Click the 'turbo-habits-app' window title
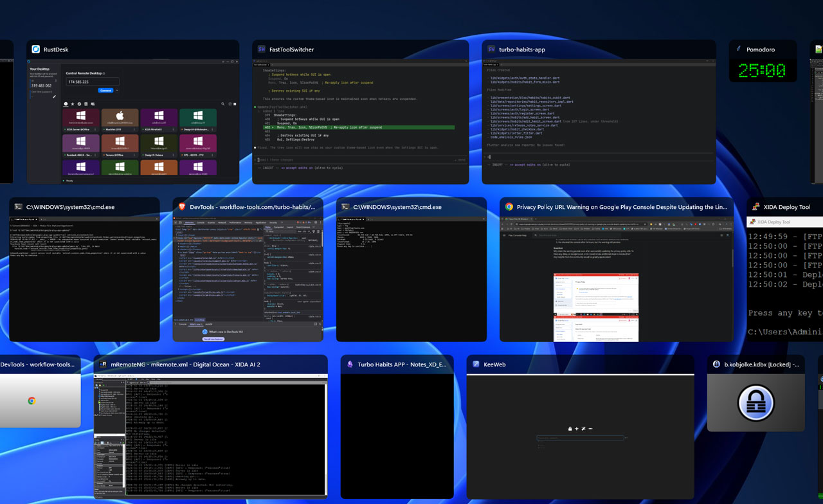Image resolution: width=823 pixels, height=504 pixels. pos(522,50)
